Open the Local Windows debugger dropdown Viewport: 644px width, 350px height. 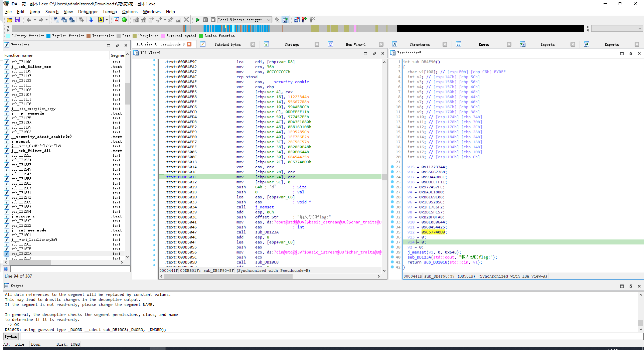pyautogui.click(x=269, y=20)
